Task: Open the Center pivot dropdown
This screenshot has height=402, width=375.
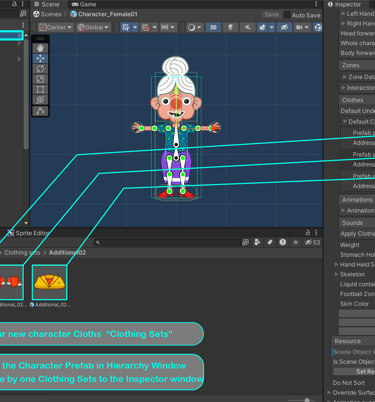Action: click(x=56, y=27)
